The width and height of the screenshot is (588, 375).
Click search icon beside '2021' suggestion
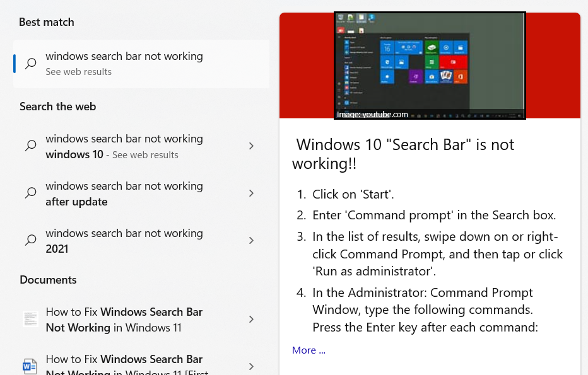tap(30, 241)
